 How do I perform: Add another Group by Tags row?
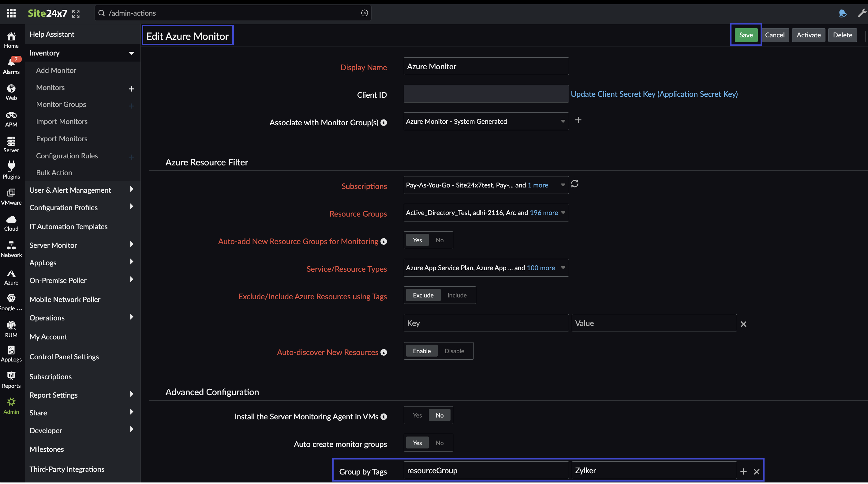(743, 471)
